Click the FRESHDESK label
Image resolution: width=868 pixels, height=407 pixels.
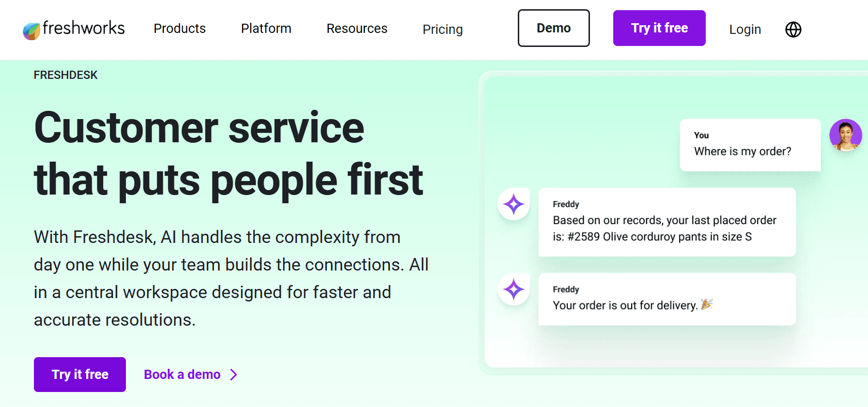pyautogui.click(x=65, y=75)
